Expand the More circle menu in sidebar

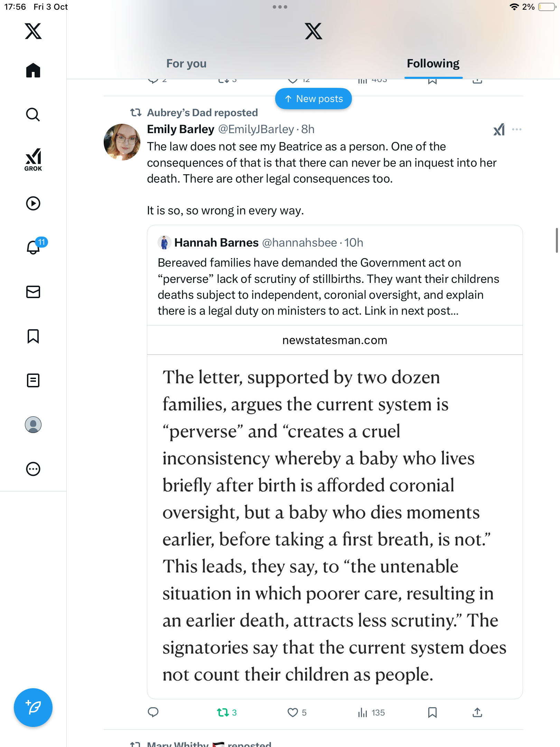(x=33, y=469)
